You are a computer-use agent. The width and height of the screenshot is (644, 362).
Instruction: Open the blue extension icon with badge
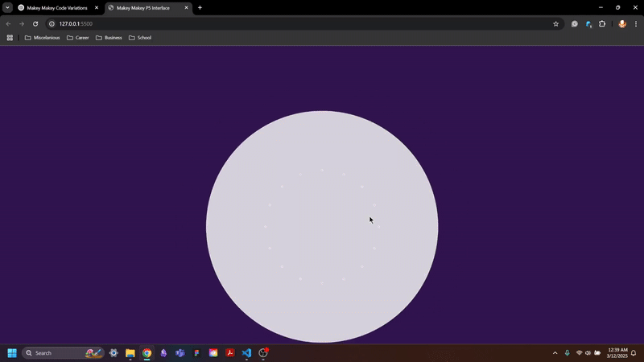coord(588,24)
